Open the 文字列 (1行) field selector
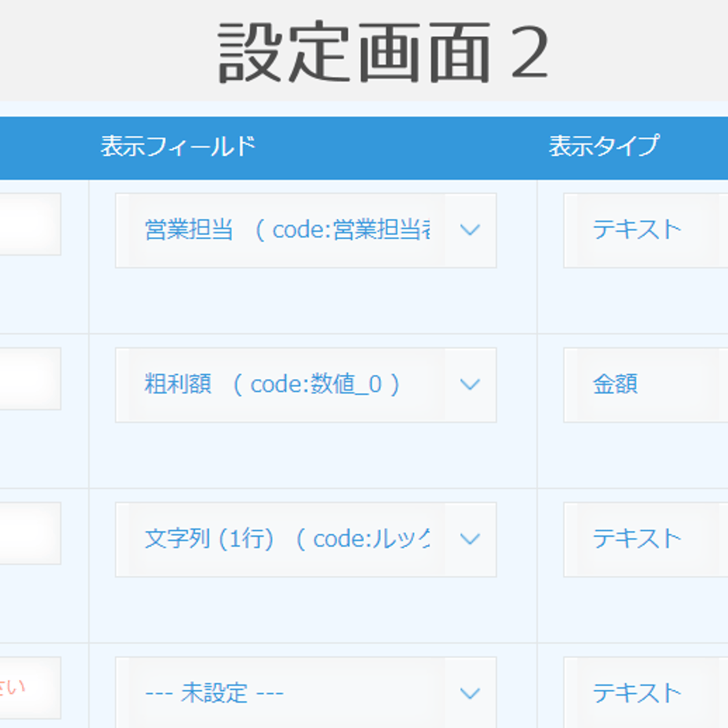 point(306,540)
